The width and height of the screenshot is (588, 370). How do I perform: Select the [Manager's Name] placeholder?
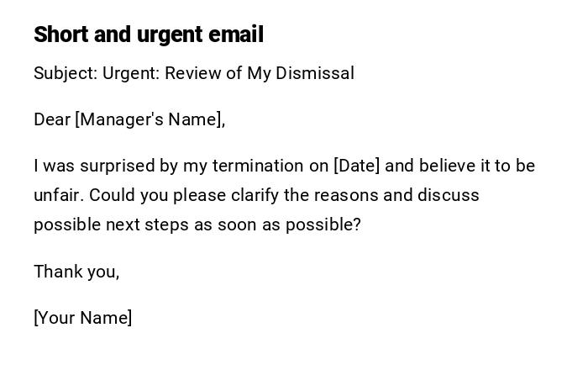coord(150,119)
